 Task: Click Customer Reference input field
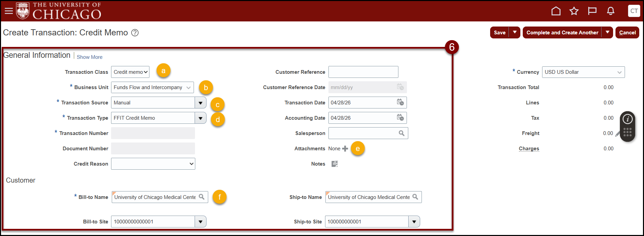pyautogui.click(x=363, y=72)
